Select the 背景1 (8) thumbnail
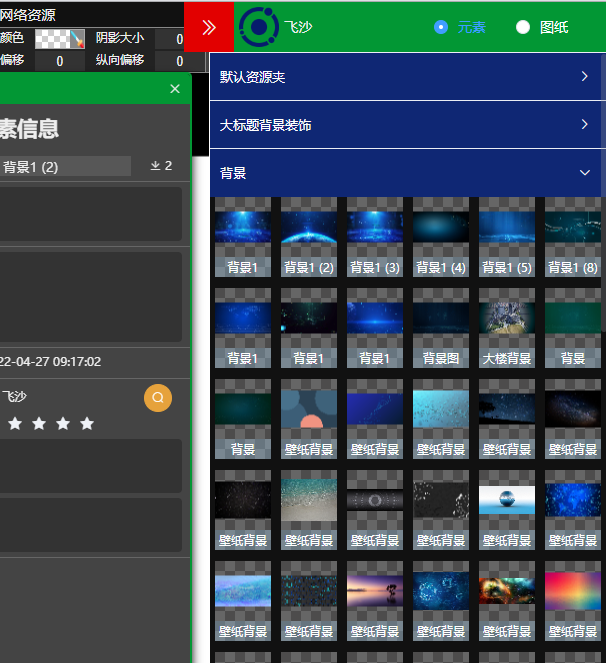Image resolution: width=606 pixels, height=663 pixels. (x=573, y=237)
